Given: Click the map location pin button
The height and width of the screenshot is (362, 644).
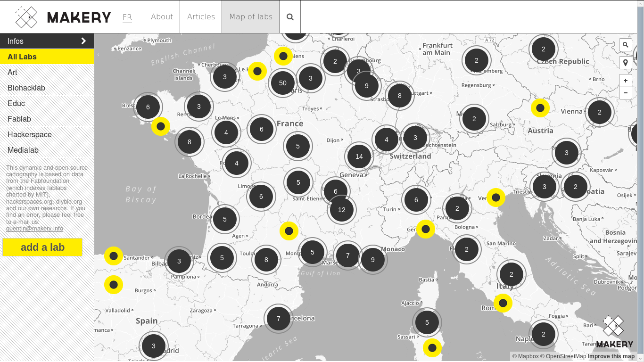Looking at the screenshot, I should tap(626, 63).
